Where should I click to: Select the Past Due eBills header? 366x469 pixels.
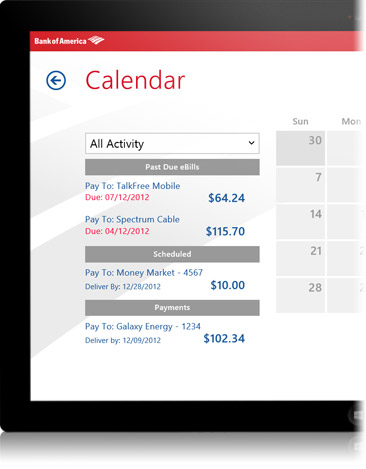click(x=172, y=167)
